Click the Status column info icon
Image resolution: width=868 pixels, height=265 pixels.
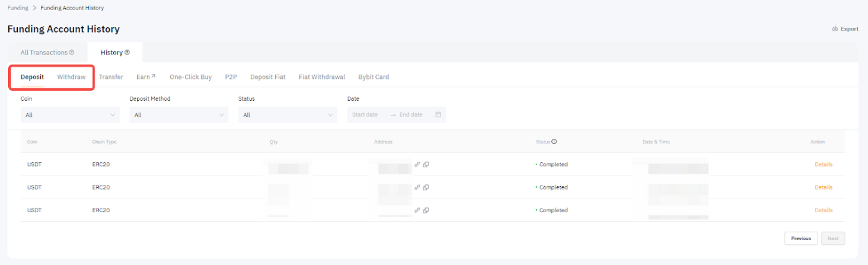point(554,142)
